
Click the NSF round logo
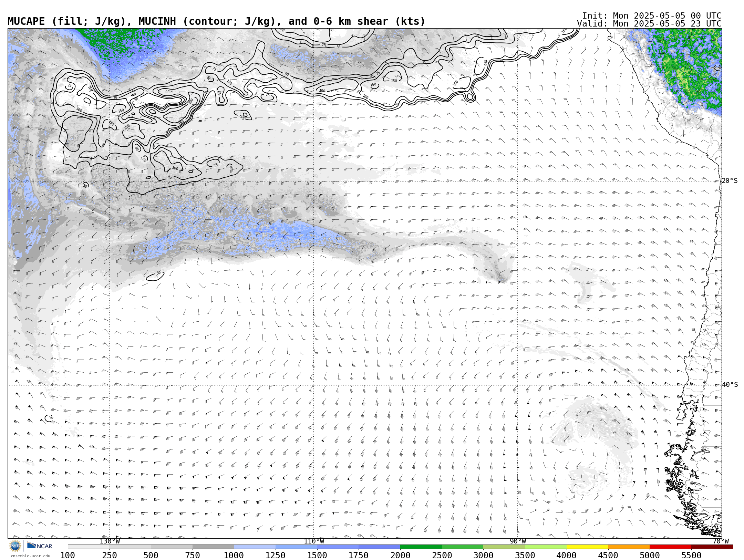click(15, 546)
